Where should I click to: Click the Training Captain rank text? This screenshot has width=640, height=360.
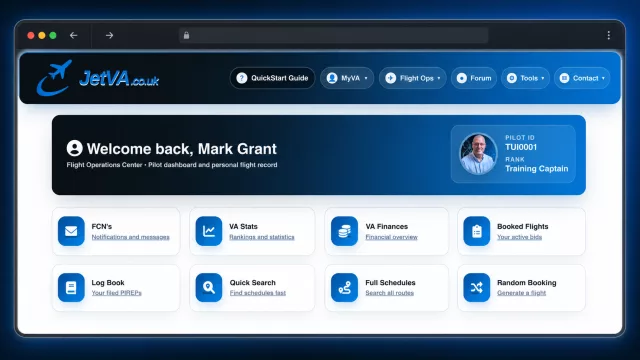coord(536,169)
